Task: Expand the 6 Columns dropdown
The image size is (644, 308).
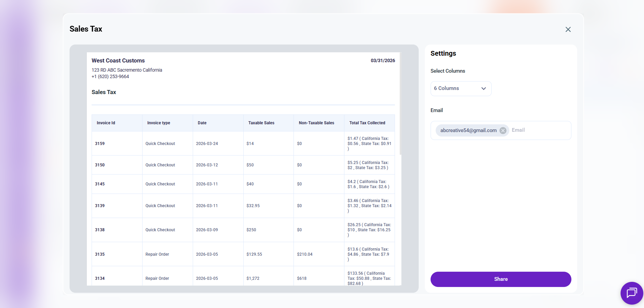Action: 460,89
